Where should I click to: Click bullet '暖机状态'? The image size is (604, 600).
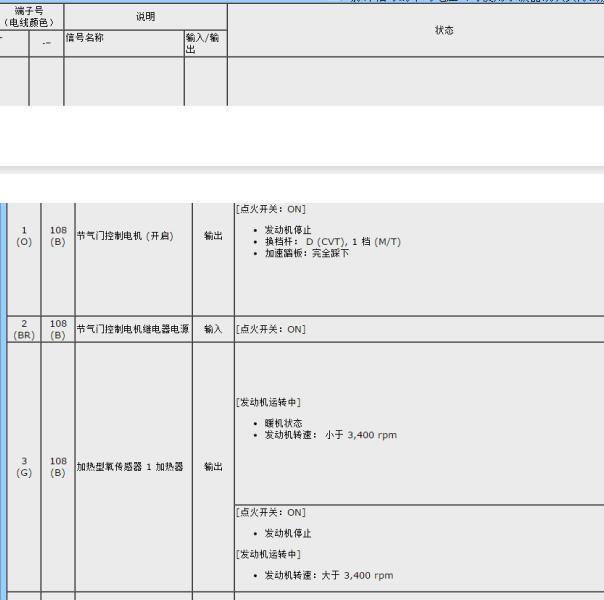[x=283, y=423]
